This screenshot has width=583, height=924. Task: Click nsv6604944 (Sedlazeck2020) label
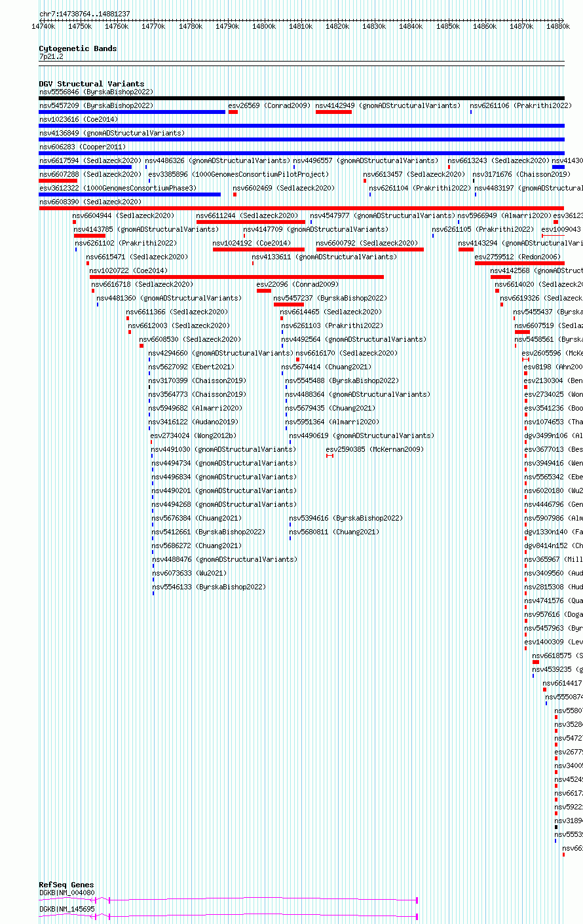click(x=124, y=215)
